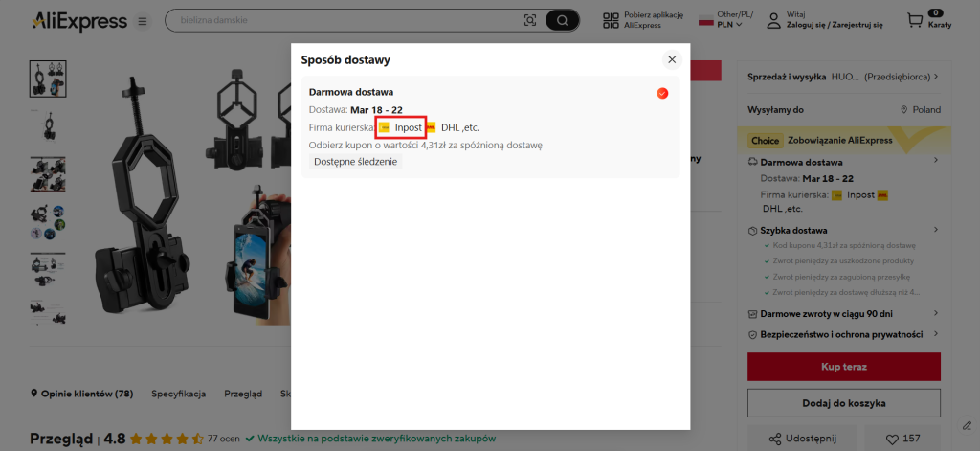Click the Dostępne śledzenie tag

click(x=356, y=162)
